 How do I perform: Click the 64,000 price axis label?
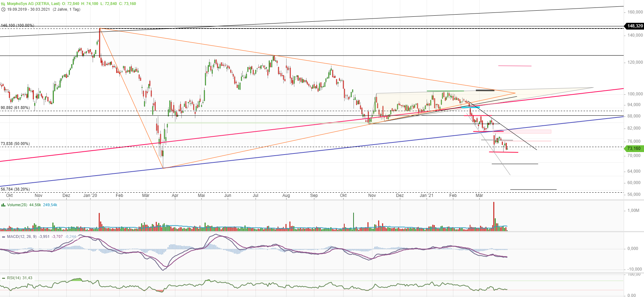point(634,171)
